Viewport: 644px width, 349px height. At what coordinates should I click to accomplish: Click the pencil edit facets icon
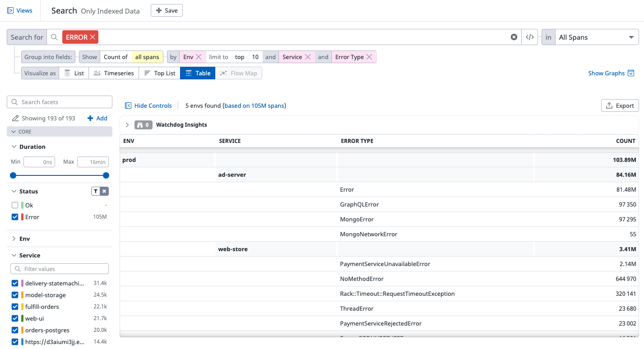(x=15, y=118)
